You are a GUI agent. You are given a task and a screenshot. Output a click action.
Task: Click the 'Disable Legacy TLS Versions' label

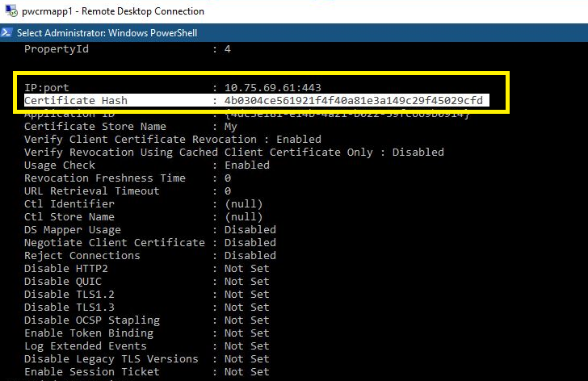111,359
